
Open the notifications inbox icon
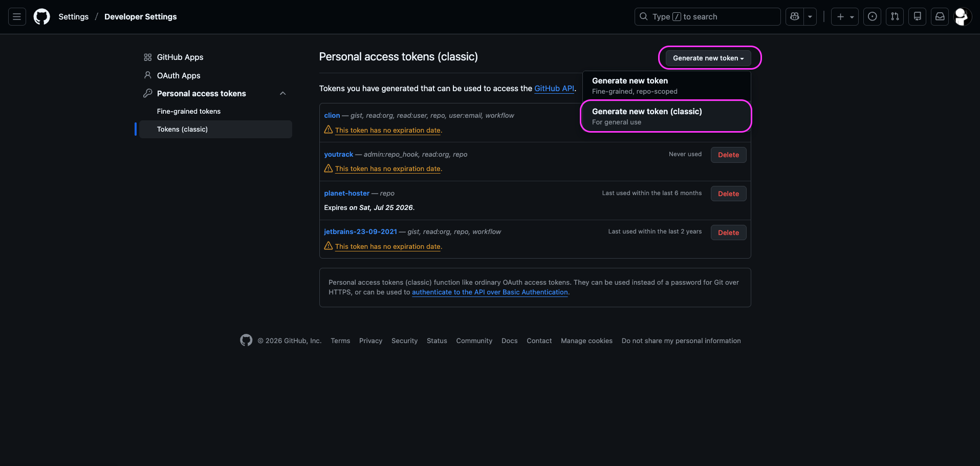pos(940,17)
